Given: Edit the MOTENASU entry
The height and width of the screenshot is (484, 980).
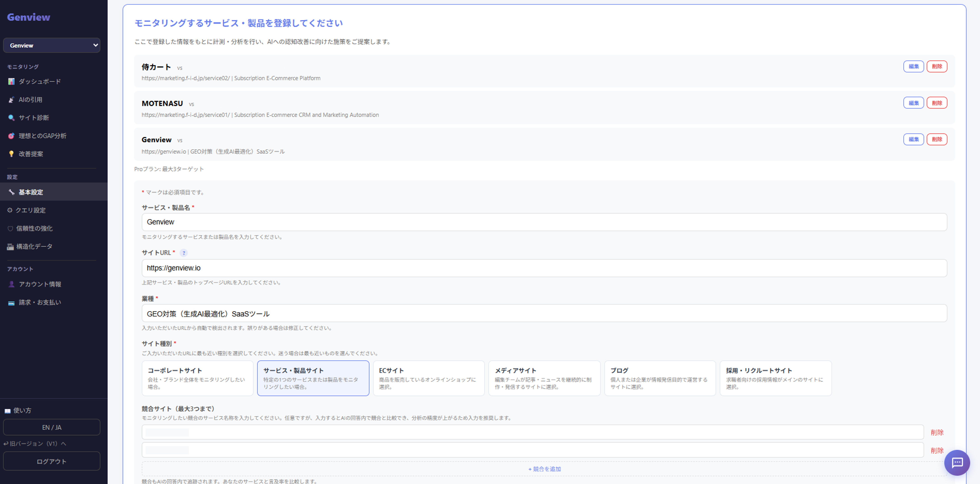Looking at the screenshot, I should (x=913, y=103).
